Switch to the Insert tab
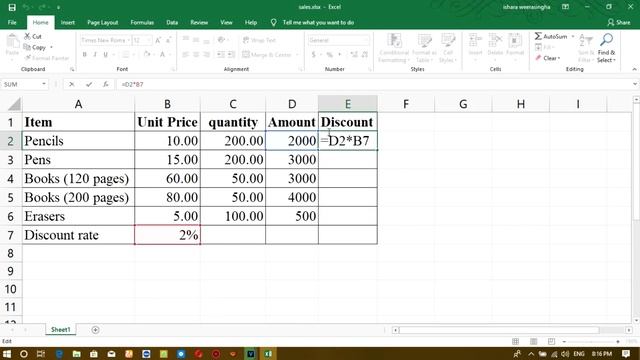640x360 pixels. [x=68, y=22]
